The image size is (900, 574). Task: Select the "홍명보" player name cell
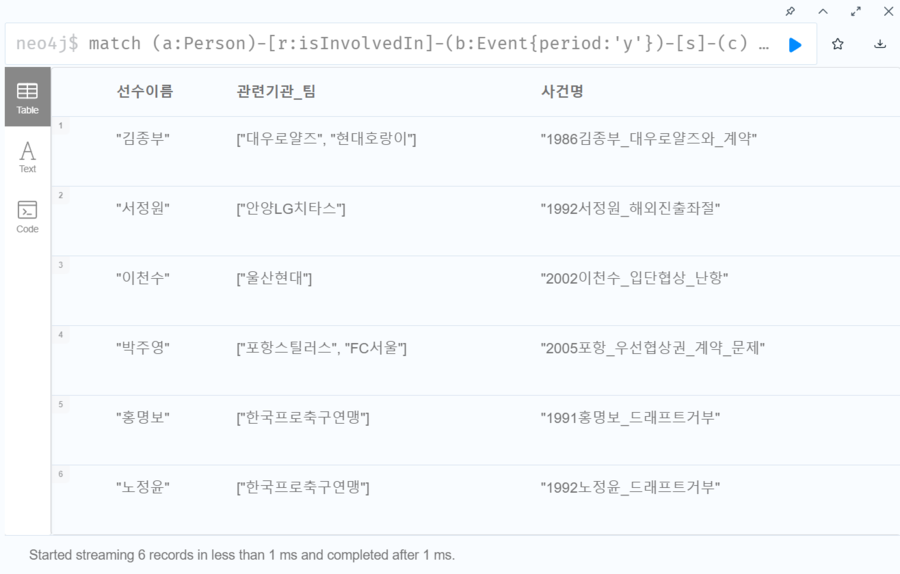point(143,417)
